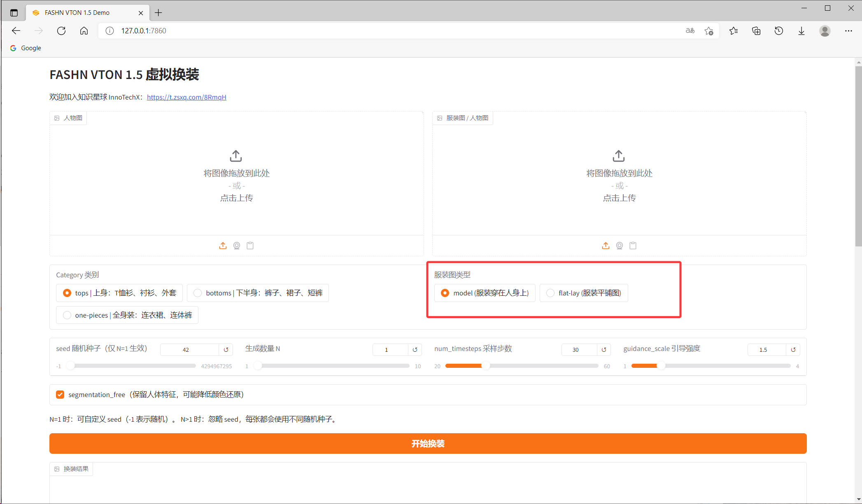862x504 pixels.
Task: Open the browser favorites list
Action: click(734, 31)
